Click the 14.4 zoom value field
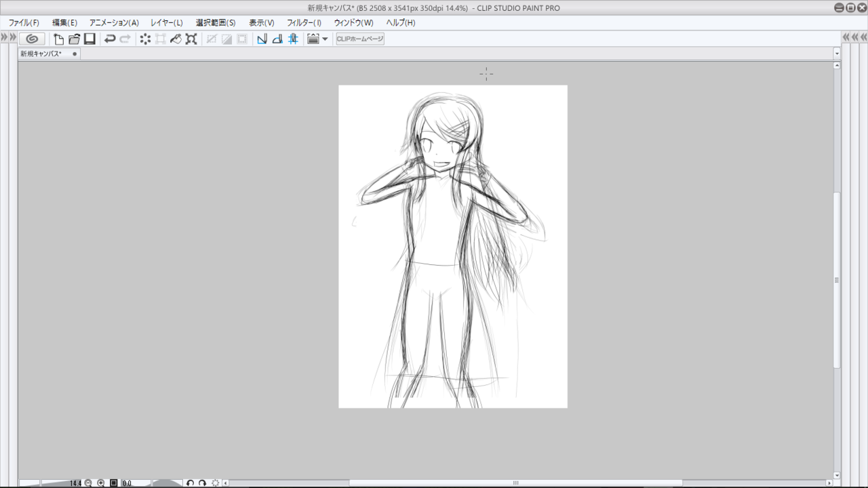This screenshot has height=488, width=868. coord(75,483)
